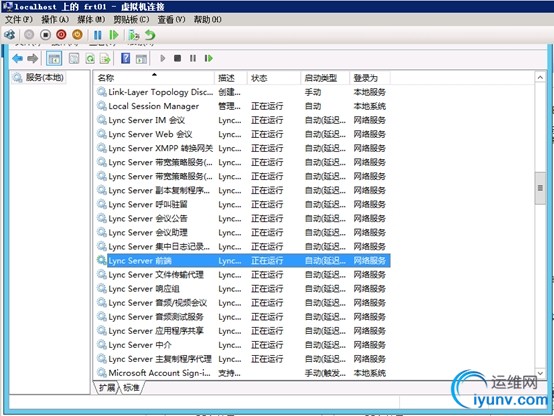Stop the selected service
This screenshot has height=416, width=554.
pyautogui.click(x=177, y=58)
